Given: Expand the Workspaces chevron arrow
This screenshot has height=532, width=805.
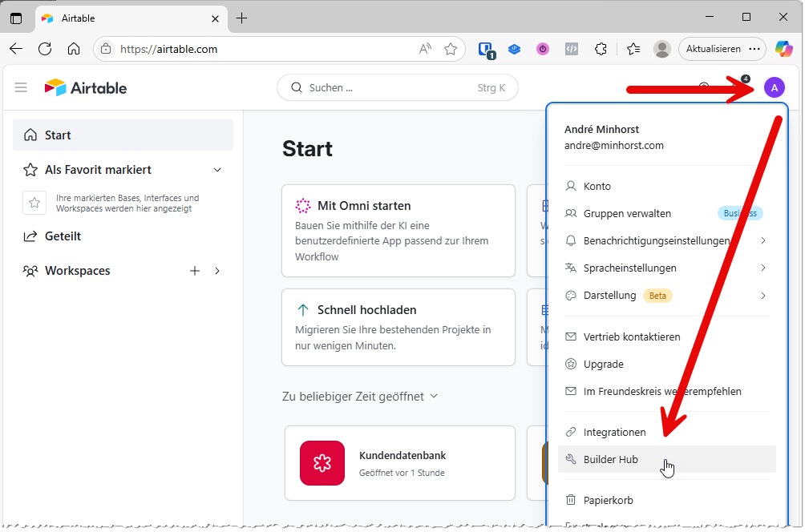Looking at the screenshot, I should (x=217, y=271).
